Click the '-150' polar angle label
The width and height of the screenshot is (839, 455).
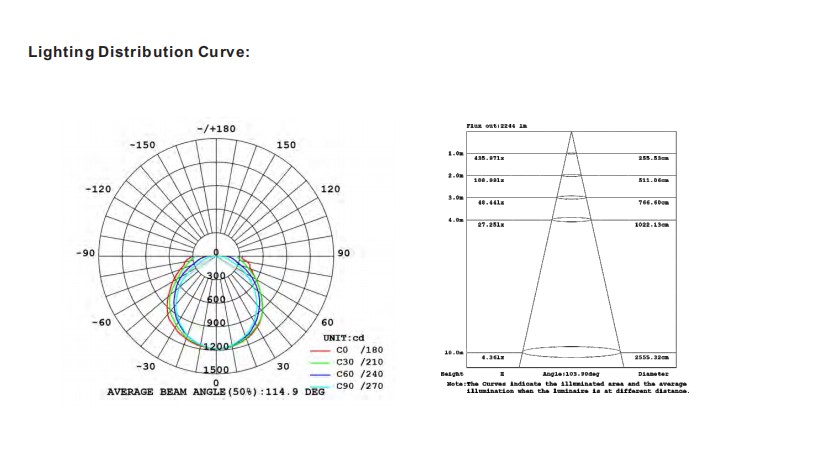(142, 145)
